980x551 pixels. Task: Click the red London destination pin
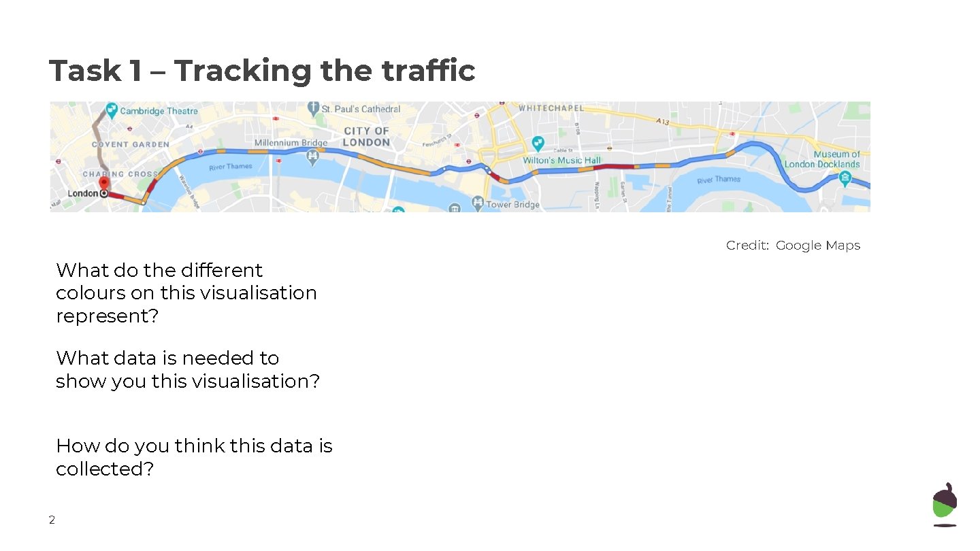103,184
